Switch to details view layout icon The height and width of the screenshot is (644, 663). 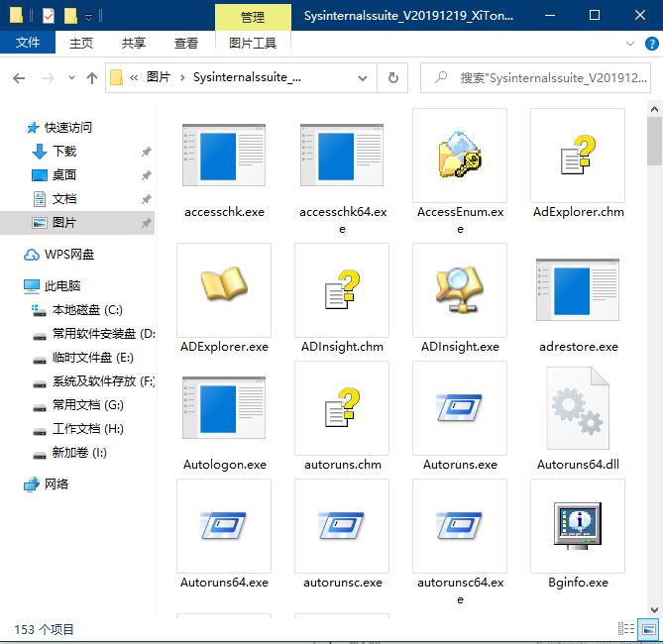coord(626,629)
